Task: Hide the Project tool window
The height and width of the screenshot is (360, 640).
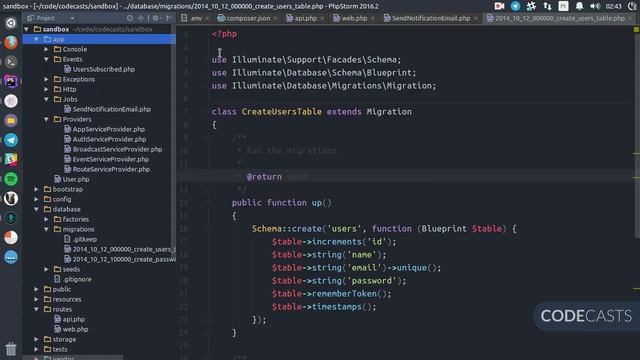Action: 169,18
